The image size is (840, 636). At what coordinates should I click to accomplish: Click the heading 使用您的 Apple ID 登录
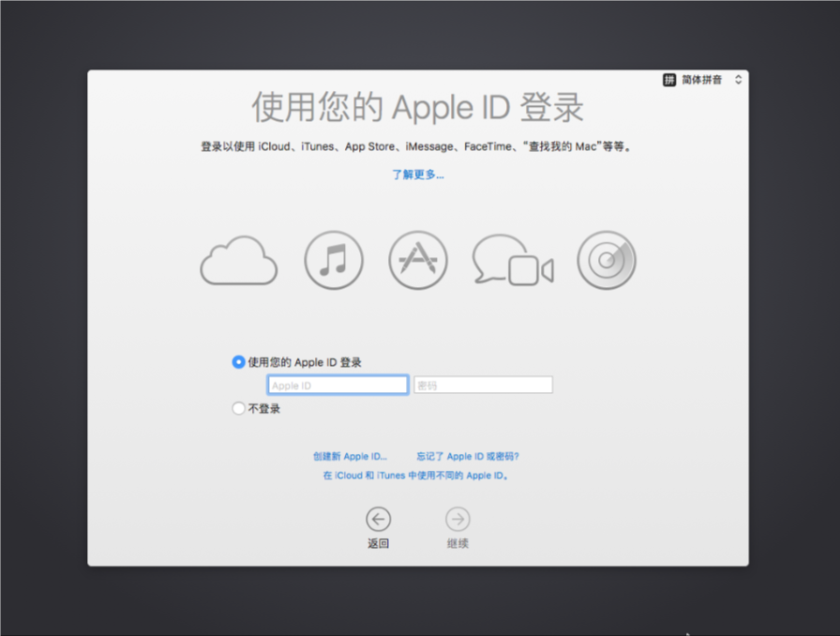point(418,107)
